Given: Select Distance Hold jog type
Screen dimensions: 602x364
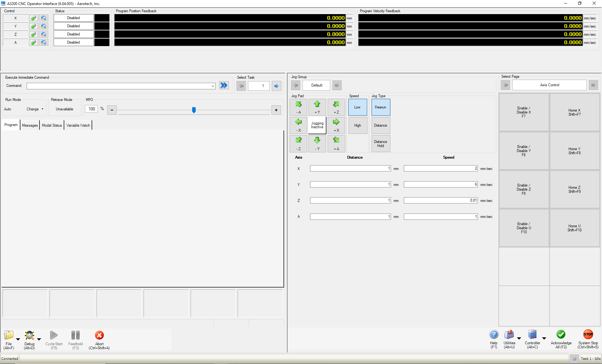Looking at the screenshot, I should tap(381, 144).
